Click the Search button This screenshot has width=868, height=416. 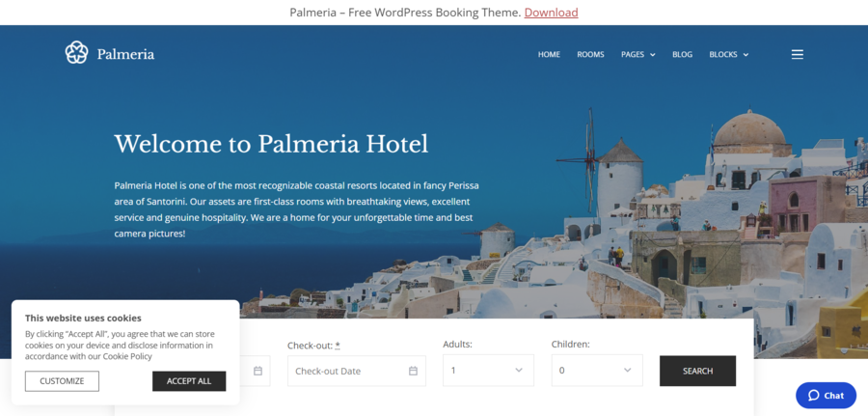697,371
